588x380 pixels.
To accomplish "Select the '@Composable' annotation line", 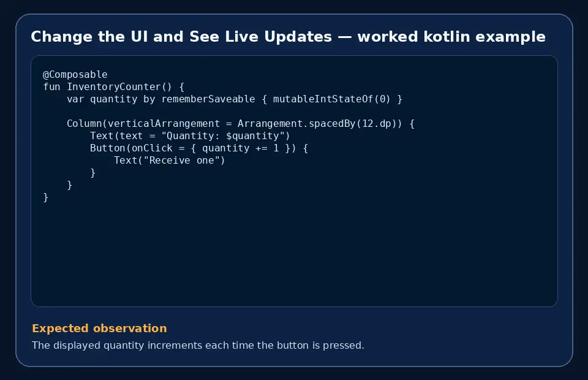I will click(75, 74).
